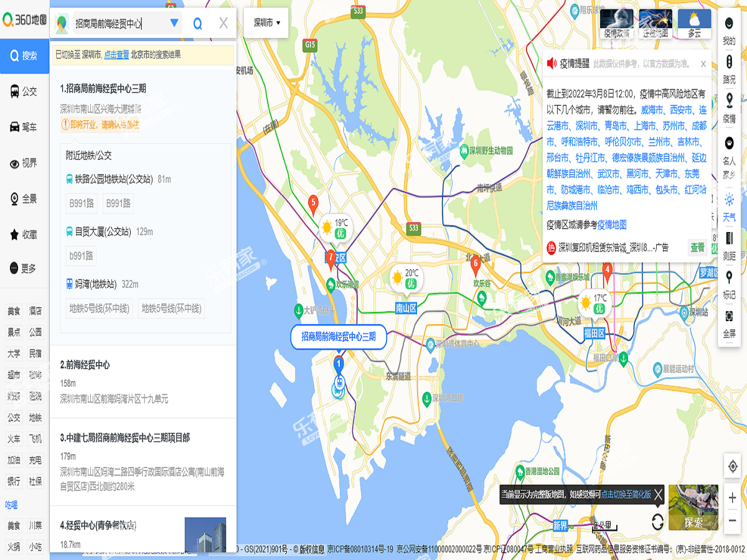The image size is (747, 560).
Task: Click the 360地图 logo
Action: [25, 20]
